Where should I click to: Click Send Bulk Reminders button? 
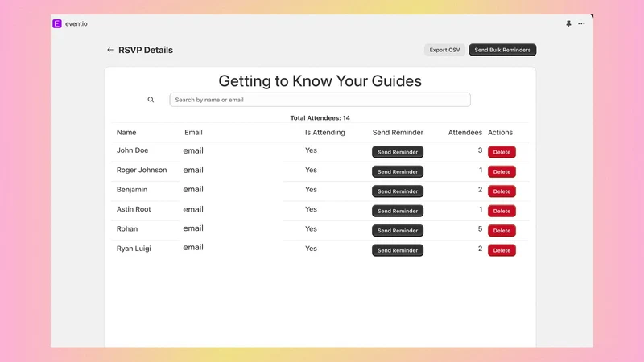tap(502, 50)
